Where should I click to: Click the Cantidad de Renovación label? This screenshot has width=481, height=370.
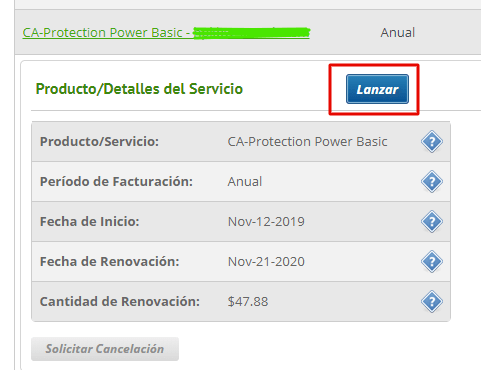click(x=120, y=302)
